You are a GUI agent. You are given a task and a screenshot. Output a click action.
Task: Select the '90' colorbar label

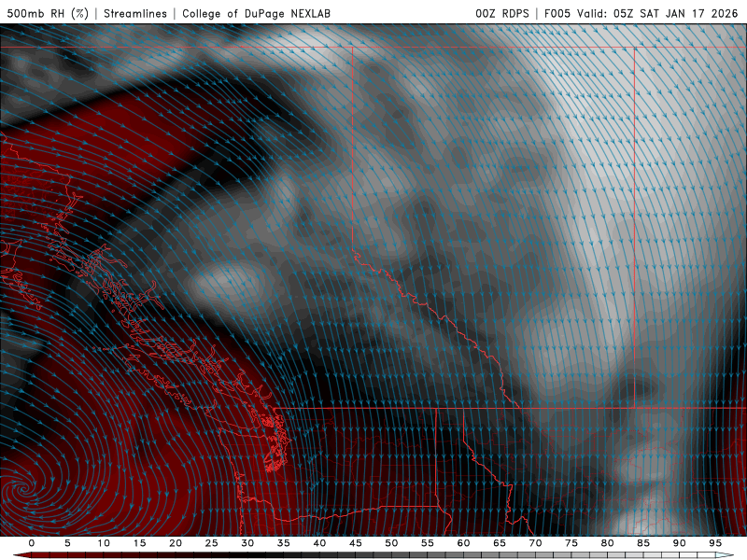[x=679, y=543]
